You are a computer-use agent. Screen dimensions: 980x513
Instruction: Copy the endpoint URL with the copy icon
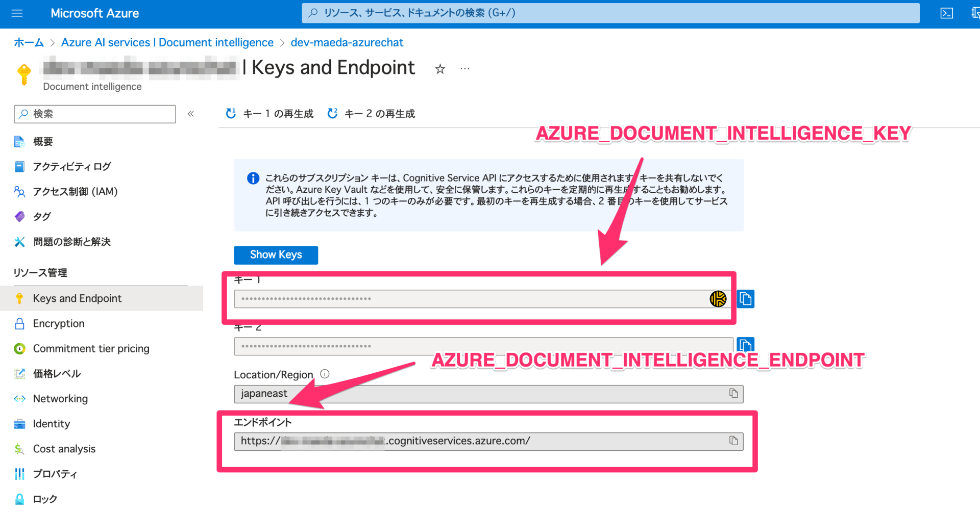point(733,441)
